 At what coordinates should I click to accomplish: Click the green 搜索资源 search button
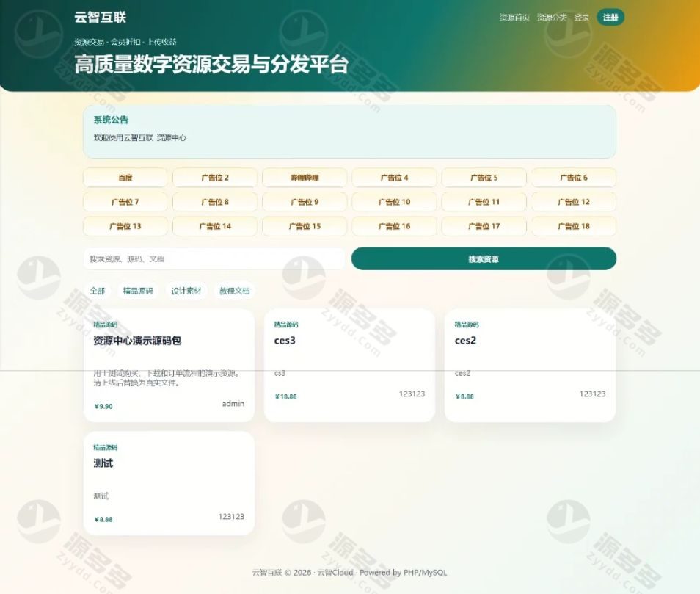pos(484,258)
